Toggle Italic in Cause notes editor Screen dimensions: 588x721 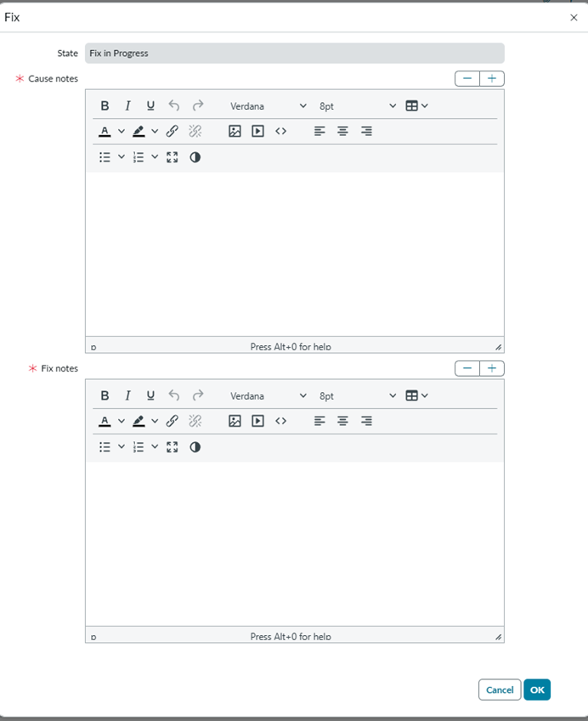(127, 105)
